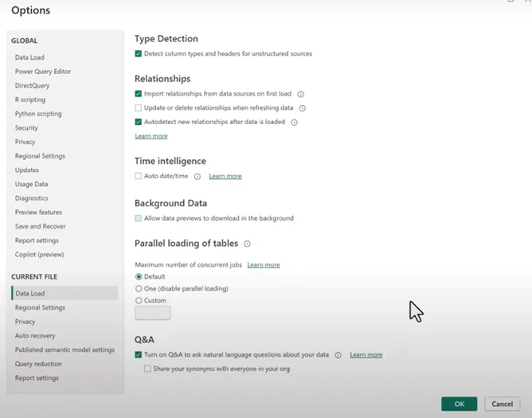Select Diagnostics option
Image resolution: width=532 pixels, height=418 pixels.
[31, 198]
